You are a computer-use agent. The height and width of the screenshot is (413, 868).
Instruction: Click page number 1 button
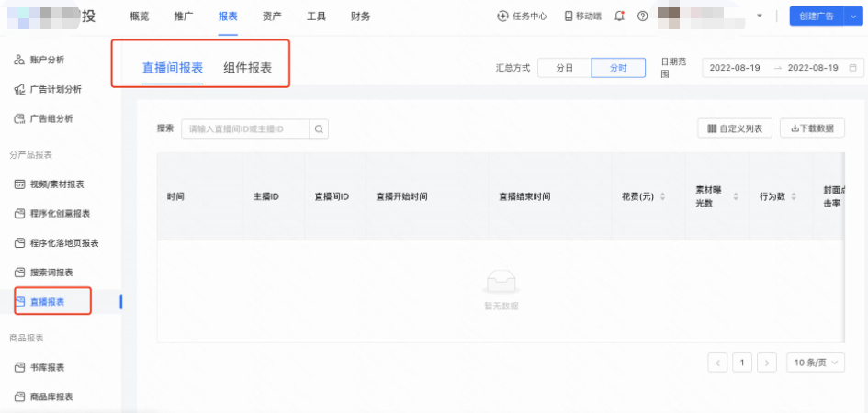coord(742,363)
